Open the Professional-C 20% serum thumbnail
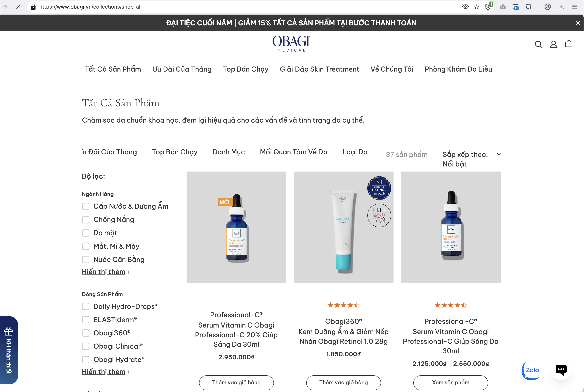This screenshot has height=392, width=584. (x=236, y=227)
